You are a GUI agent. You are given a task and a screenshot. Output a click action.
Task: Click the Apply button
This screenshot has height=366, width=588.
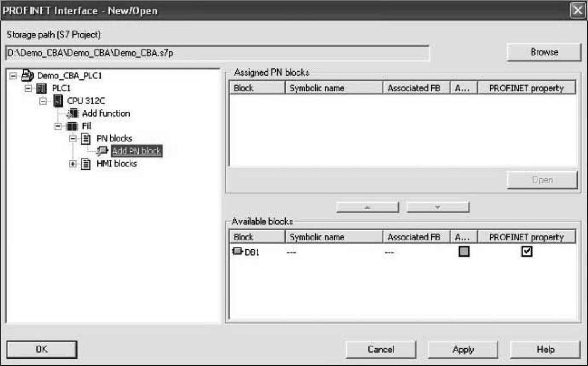[463, 349]
